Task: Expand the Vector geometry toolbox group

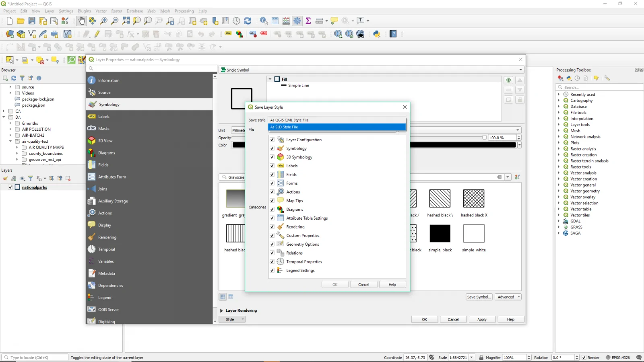Action: pyautogui.click(x=559, y=191)
